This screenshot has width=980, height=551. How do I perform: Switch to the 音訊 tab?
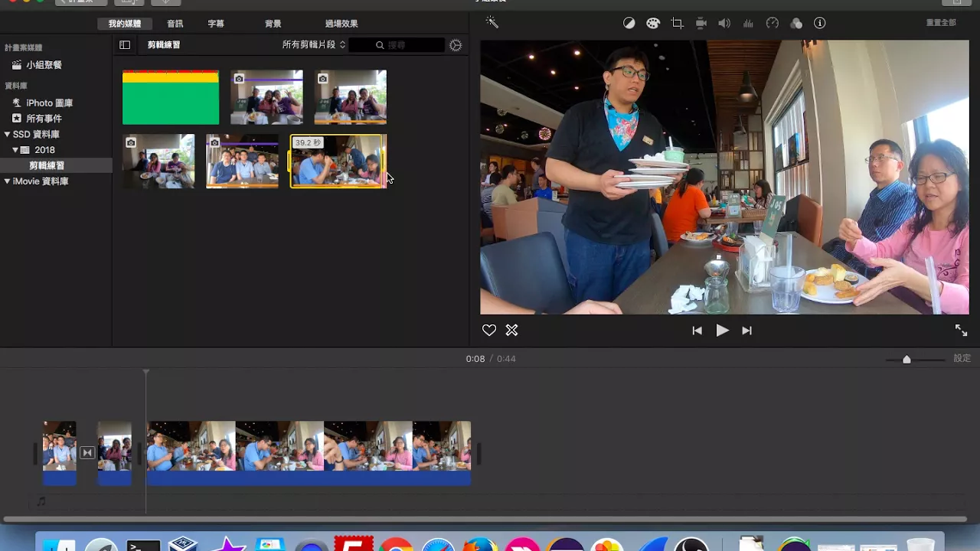click(175, 24)
